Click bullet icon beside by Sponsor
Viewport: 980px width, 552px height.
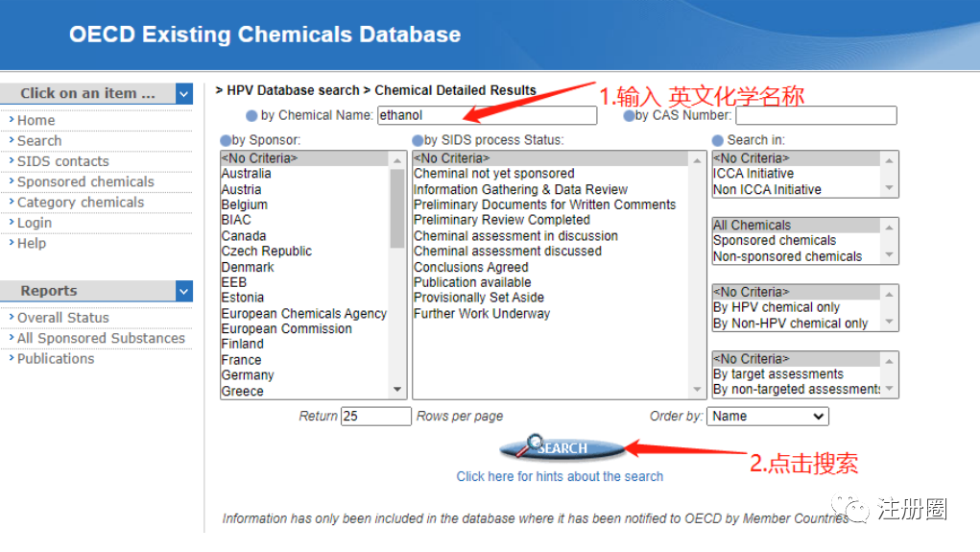point(225,140)
